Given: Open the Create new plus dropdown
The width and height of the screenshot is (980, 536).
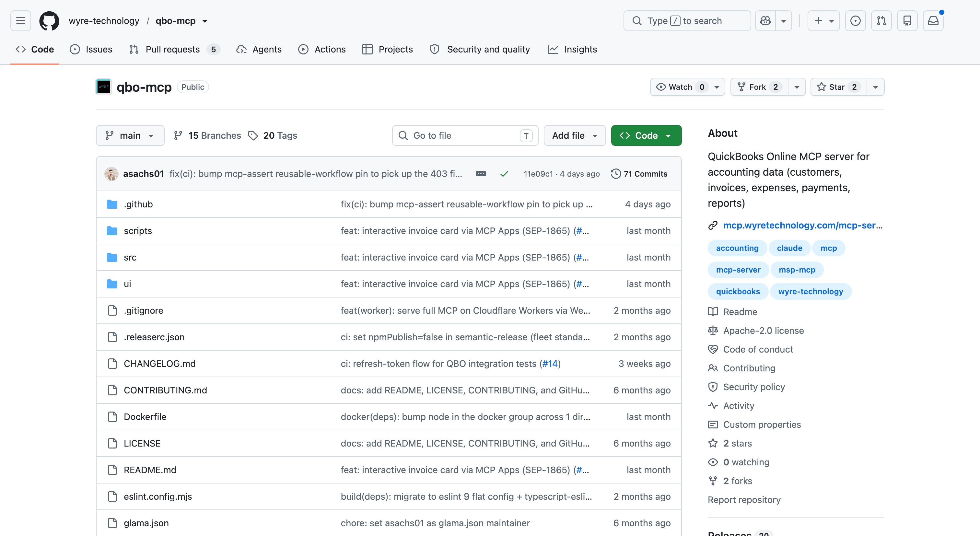Looking at the screenshot, I should coord(824,20).
